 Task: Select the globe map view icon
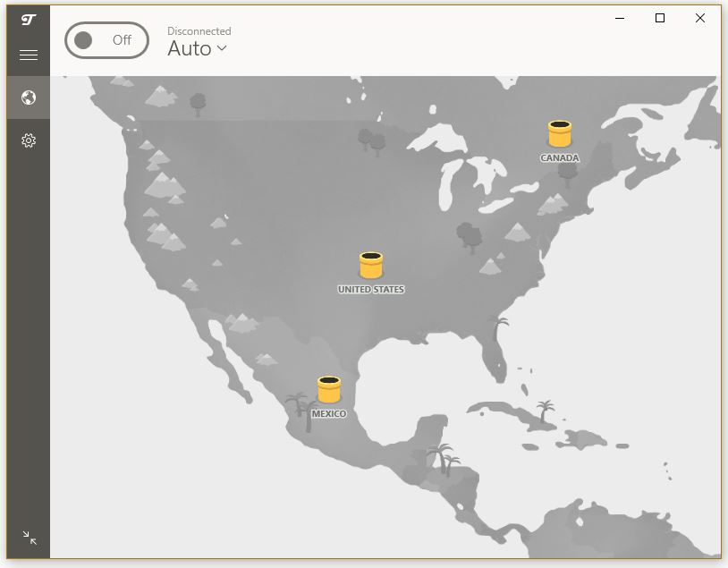point(29,97)
